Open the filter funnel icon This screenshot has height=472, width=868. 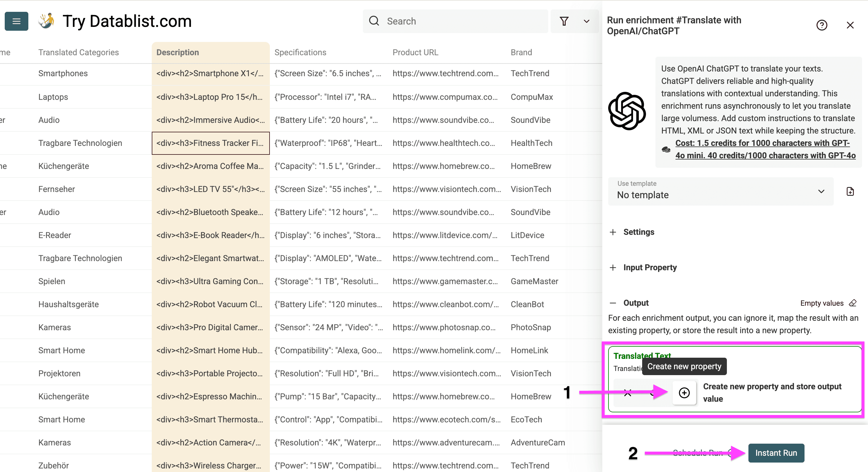[564, 21]
